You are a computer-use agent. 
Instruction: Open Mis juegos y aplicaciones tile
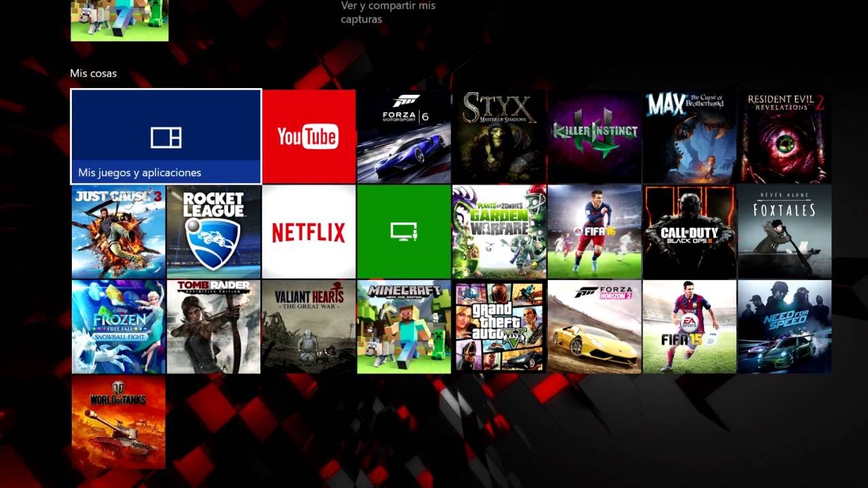pos(166,136)
